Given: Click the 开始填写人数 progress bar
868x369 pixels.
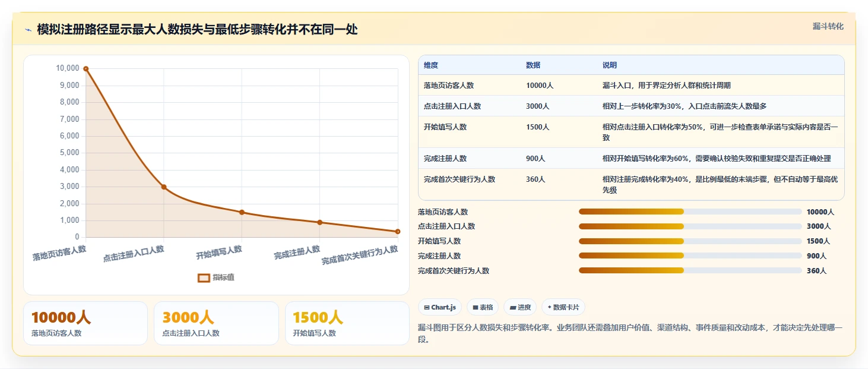Looking at the screenshot, I should 690,241.
